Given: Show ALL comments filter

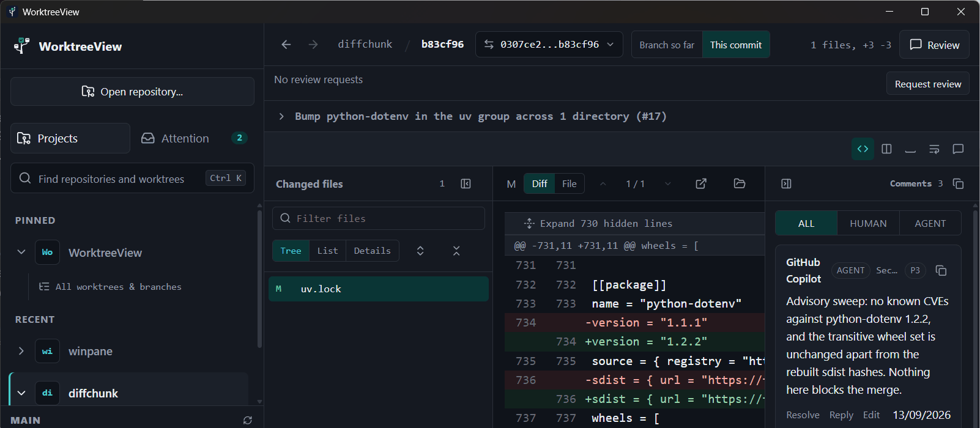Looking at the screenshot, I should click(x=806, y=223).
